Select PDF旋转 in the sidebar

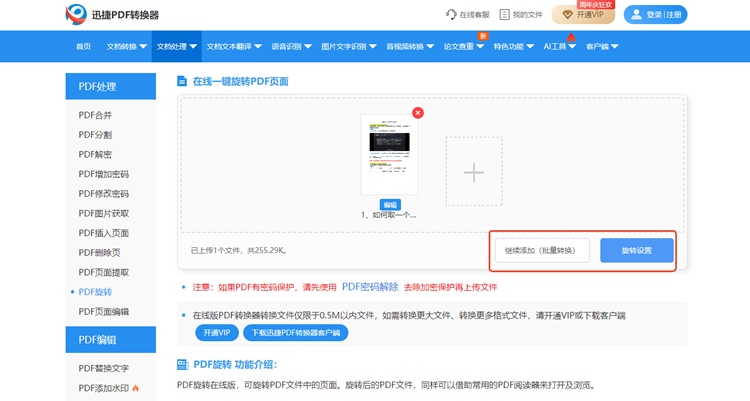pyautogui.click(x=95, y=291)
